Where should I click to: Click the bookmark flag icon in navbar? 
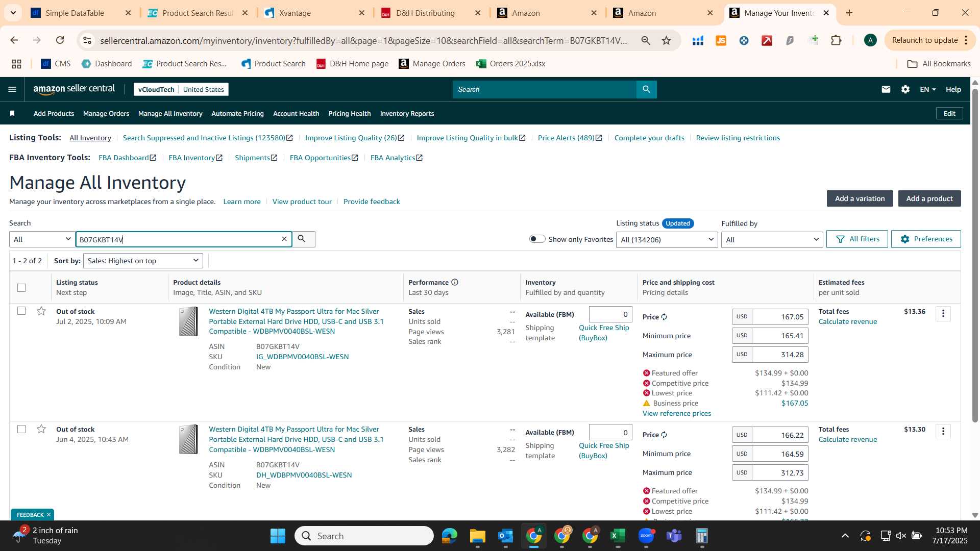point(12,113)
